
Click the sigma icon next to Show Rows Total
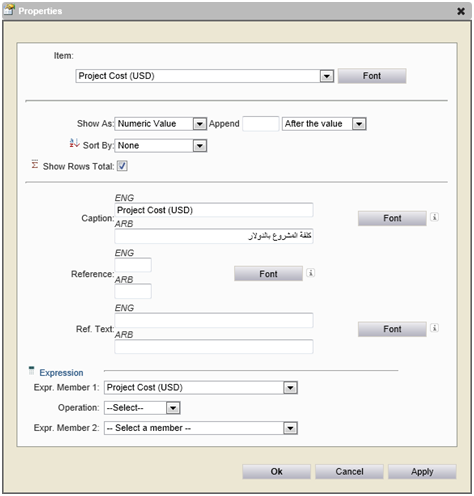pos(35,164)
